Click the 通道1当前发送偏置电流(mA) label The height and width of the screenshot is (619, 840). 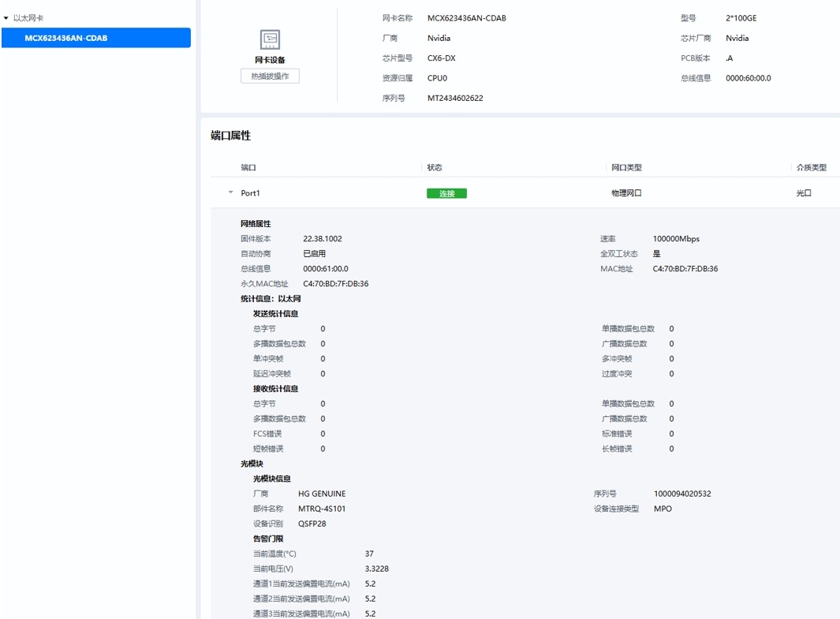click(301, 584)
